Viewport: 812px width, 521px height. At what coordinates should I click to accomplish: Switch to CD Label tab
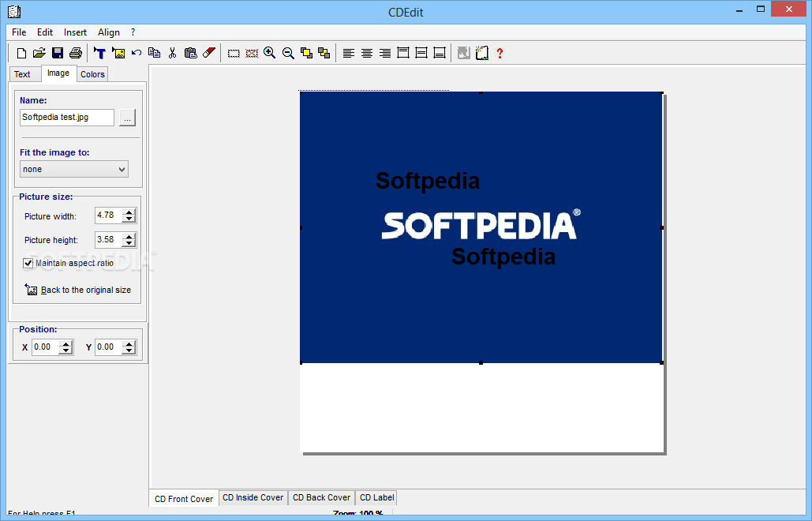(377, 497)
